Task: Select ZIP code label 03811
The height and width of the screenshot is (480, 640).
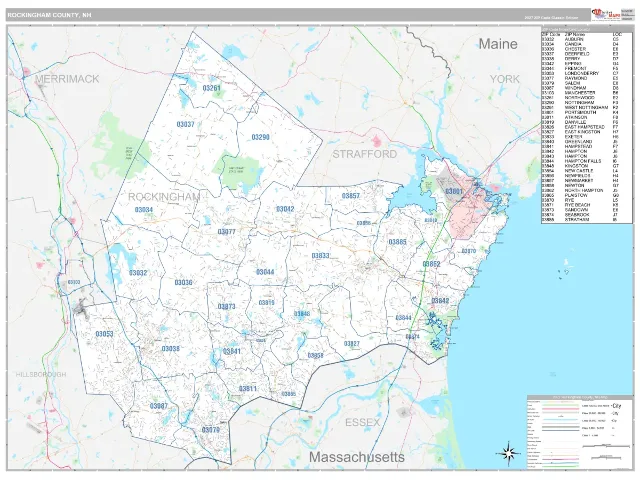Action: click(x=248, y=389)
